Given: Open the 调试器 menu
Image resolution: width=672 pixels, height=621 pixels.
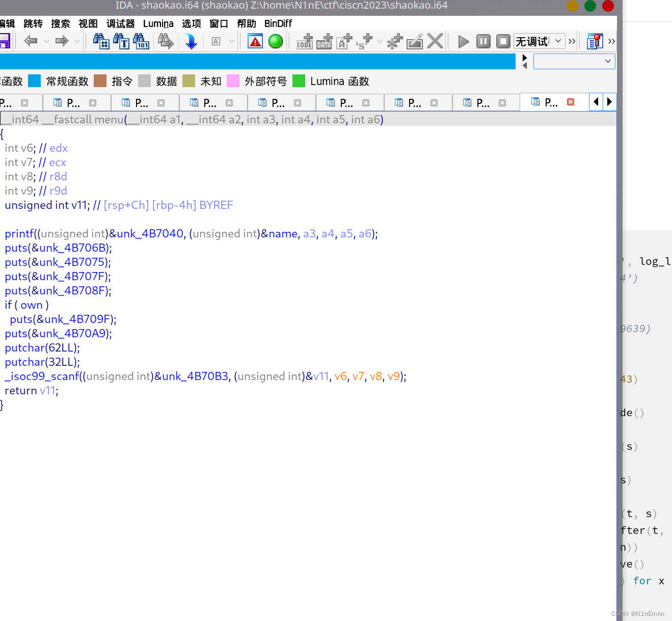Looking at the screenshot, I should [x=121, y=23].
